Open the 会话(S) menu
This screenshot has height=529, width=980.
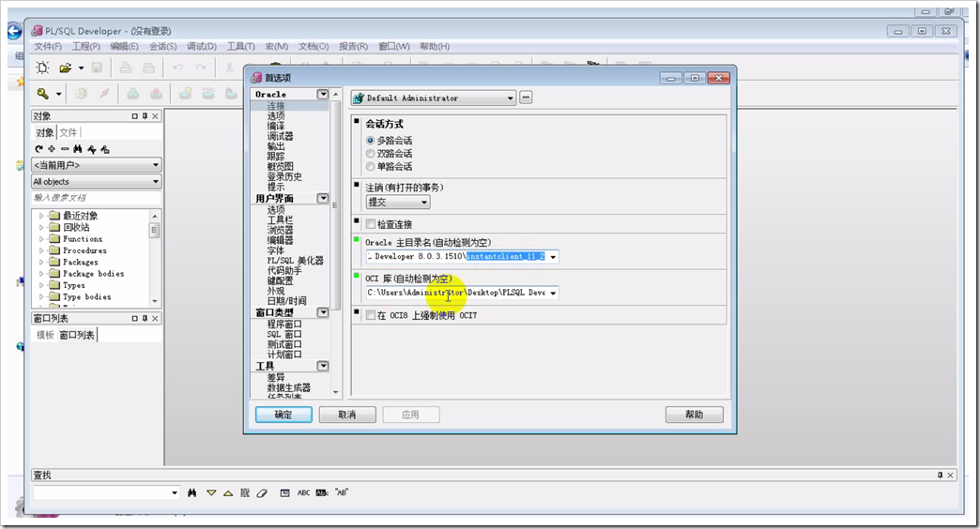[162, 46]
